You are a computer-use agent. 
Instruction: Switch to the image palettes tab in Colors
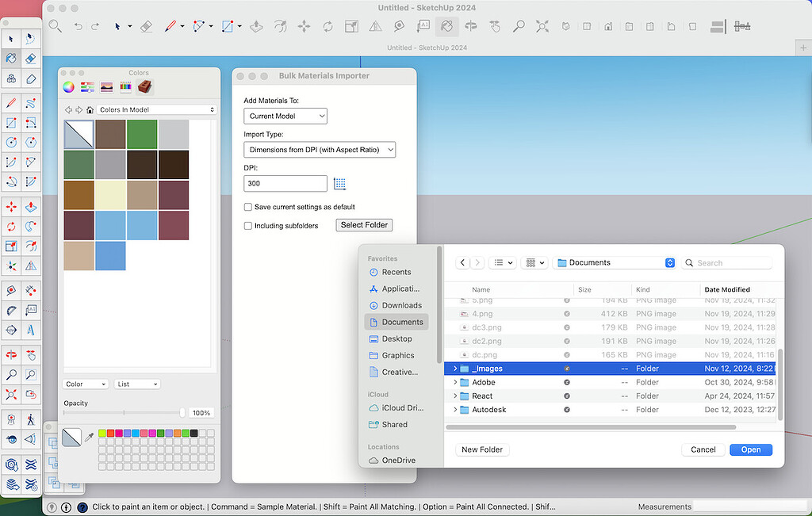[x=106, y=86]
